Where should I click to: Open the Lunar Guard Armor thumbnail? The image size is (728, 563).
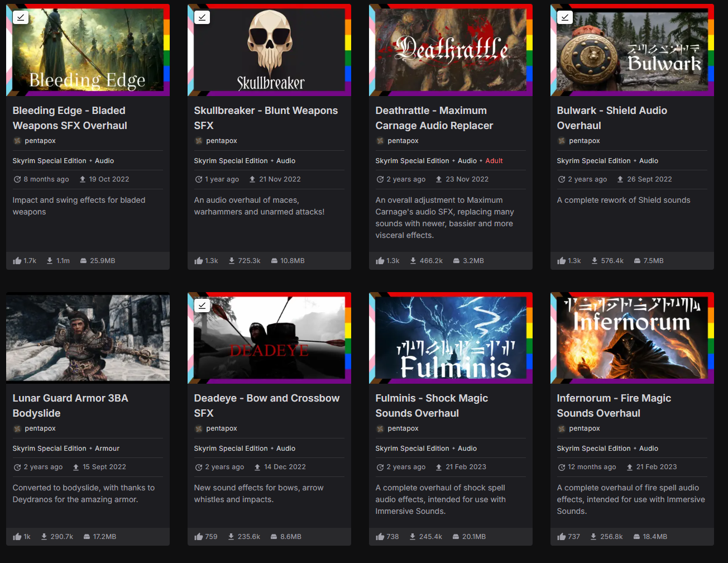88,338
